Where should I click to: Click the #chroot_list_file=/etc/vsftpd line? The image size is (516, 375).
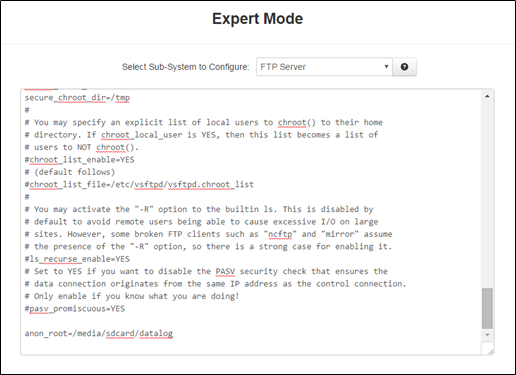coord(139,185)
